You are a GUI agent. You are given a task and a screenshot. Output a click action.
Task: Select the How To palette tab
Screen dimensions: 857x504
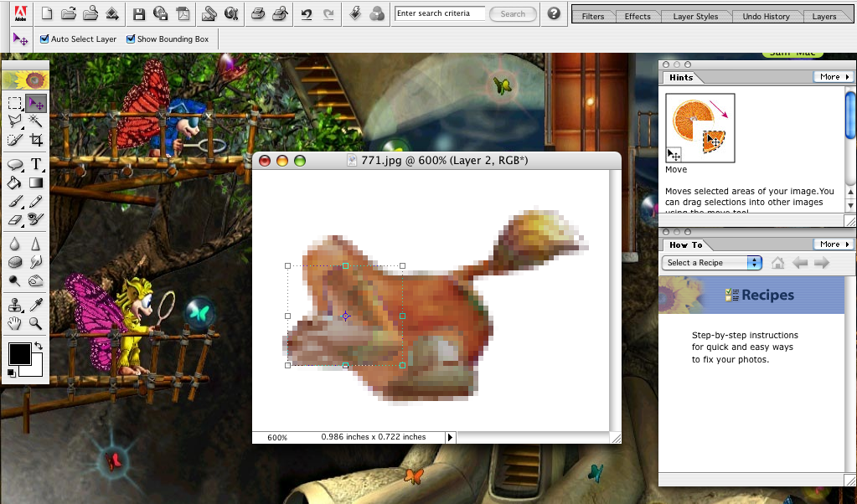pos(685,245)
